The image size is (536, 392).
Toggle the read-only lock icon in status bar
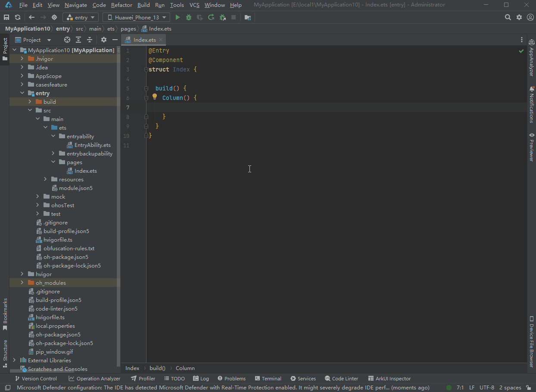pos(528,388)
